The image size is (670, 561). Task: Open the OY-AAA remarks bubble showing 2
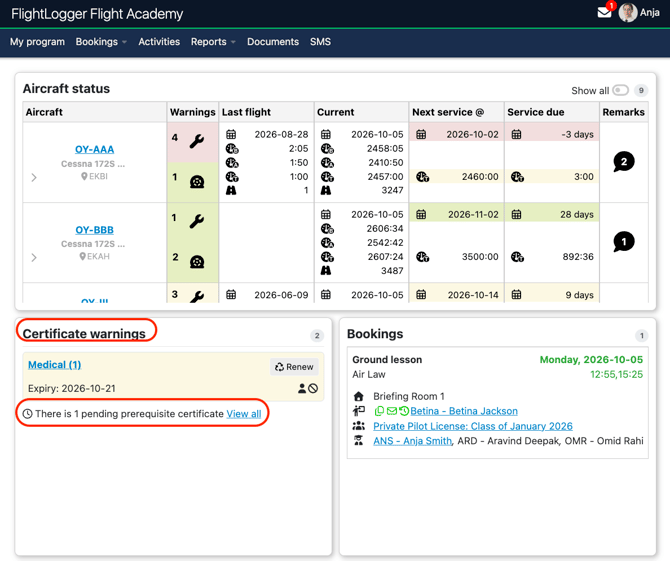coord(624,162)
